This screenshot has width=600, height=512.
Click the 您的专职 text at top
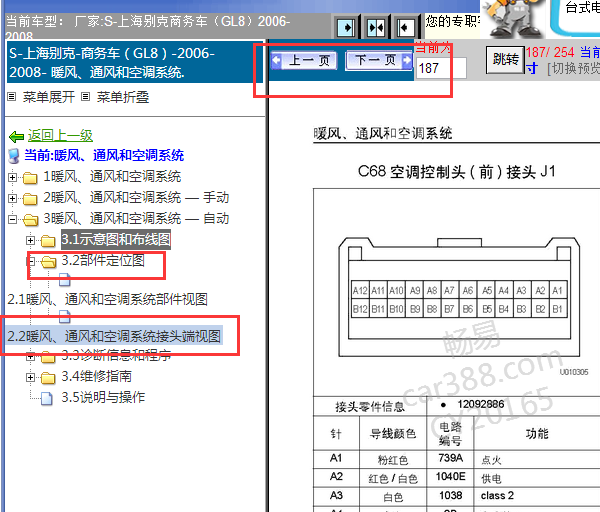coord(453,21)
